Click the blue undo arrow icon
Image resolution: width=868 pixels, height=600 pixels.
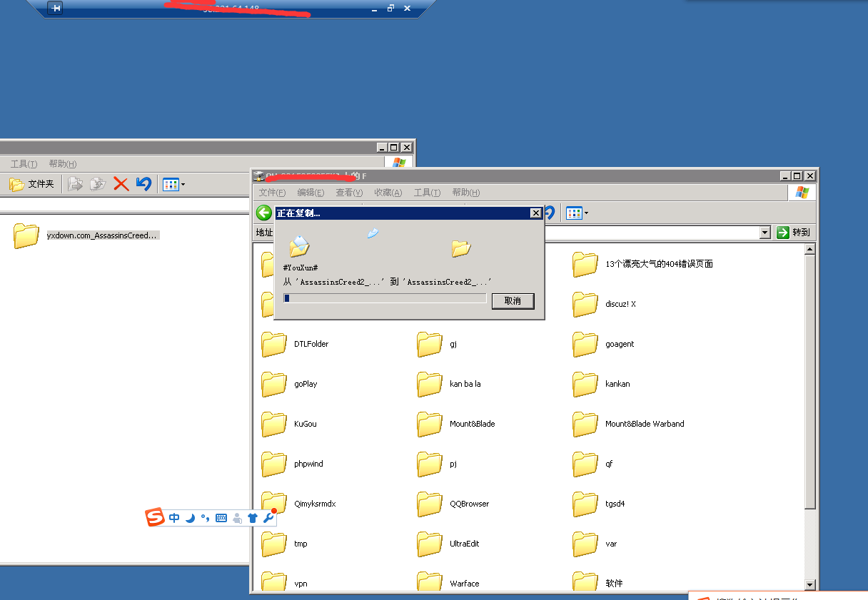(143, 184)
